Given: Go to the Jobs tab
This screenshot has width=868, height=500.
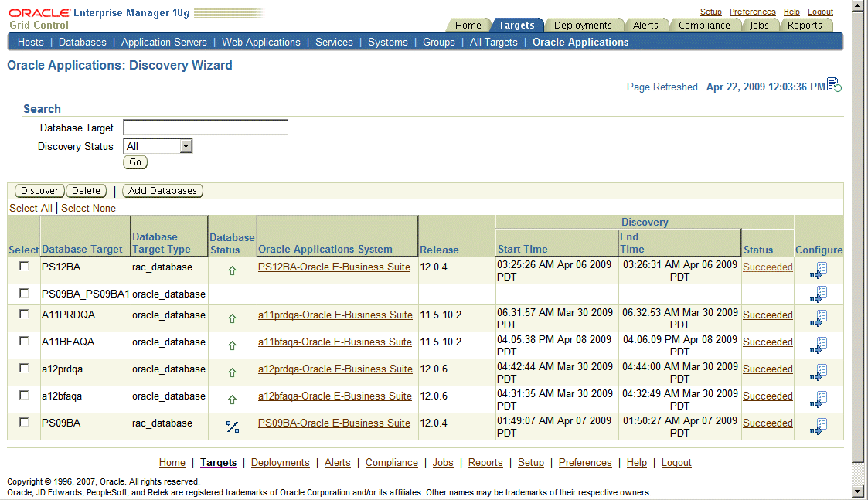Looking at the screenshot, I should click(759, 25).
